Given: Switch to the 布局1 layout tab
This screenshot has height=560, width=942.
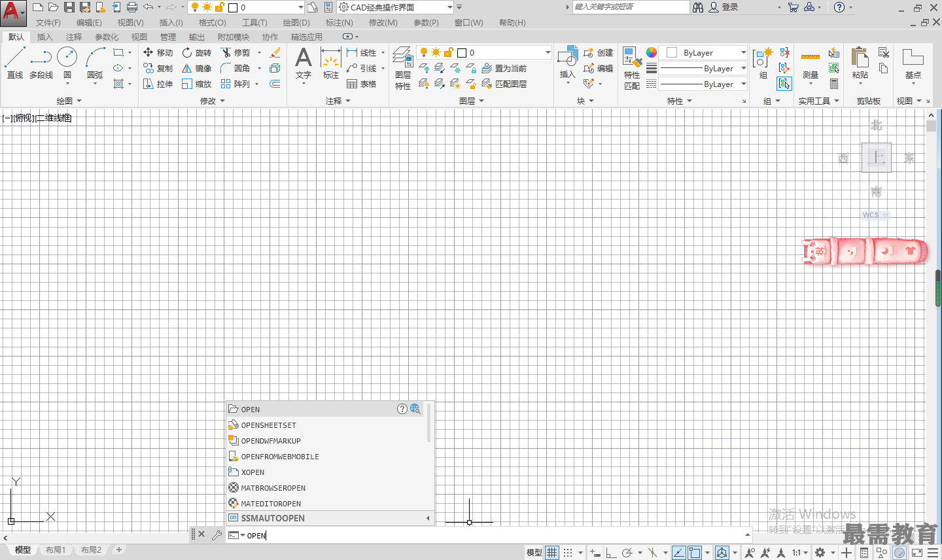Looking at the screenshot, I should [x=56, y=550].
